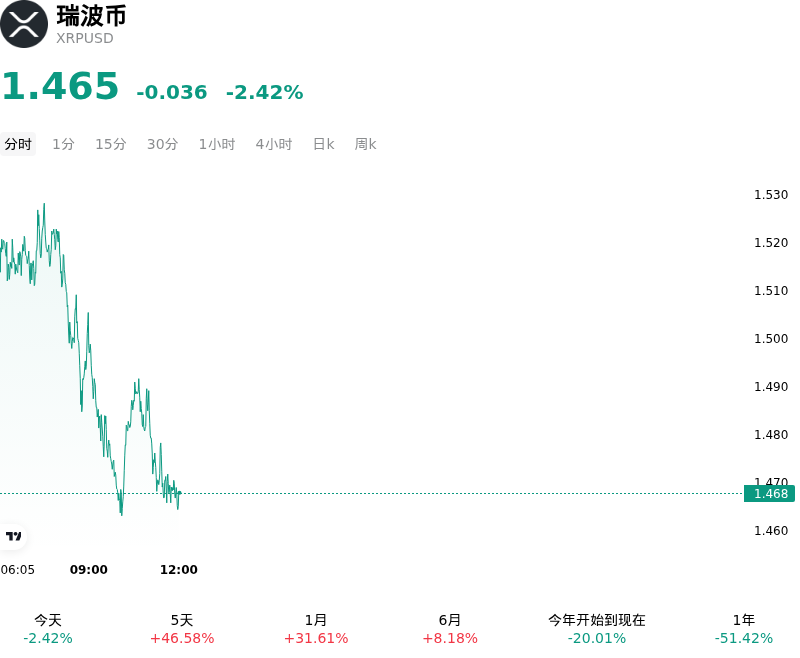Switch to 周k weekly candles

pyautogui.click(x=365, y=144)
